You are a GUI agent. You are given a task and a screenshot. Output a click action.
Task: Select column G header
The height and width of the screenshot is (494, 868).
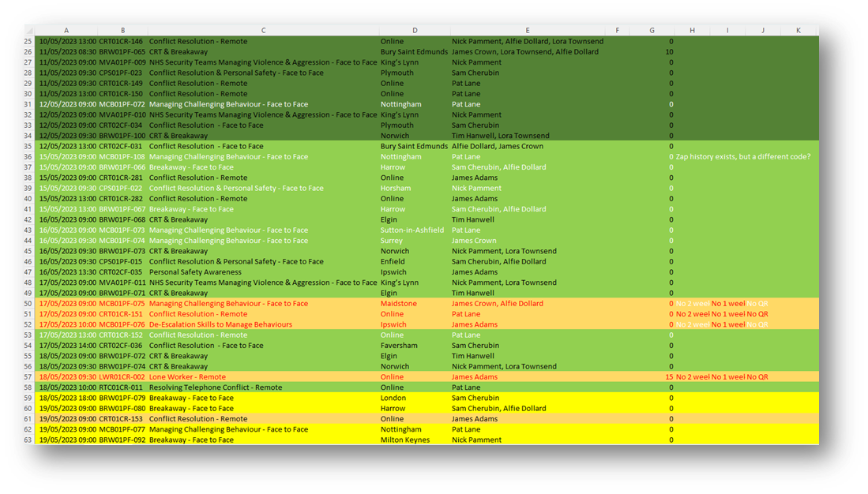tap(652, 31)
